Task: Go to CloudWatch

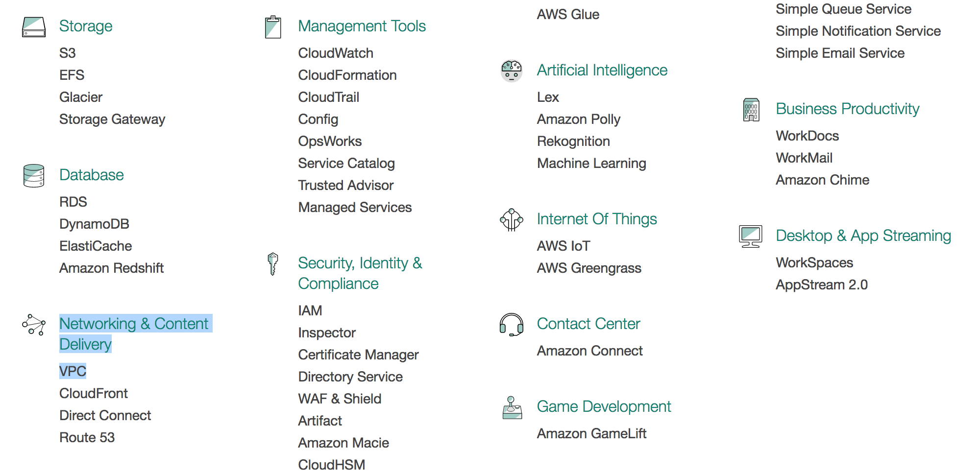Action: [336, 53]
